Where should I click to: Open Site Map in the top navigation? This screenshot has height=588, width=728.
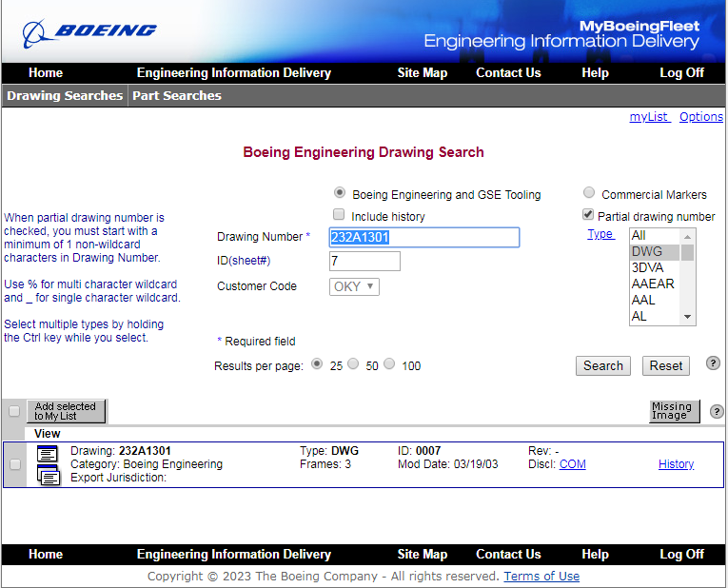click(422, 73)
